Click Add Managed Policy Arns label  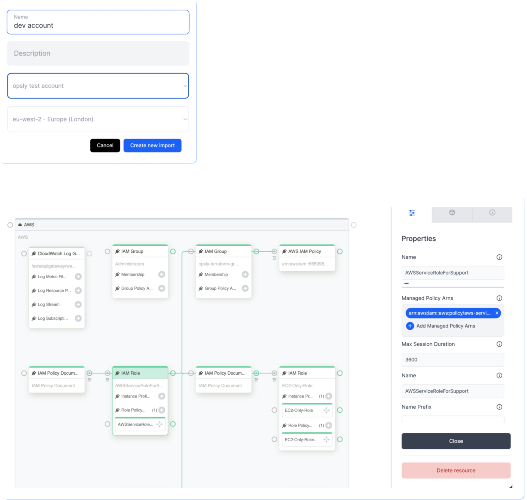coord(446,326)
